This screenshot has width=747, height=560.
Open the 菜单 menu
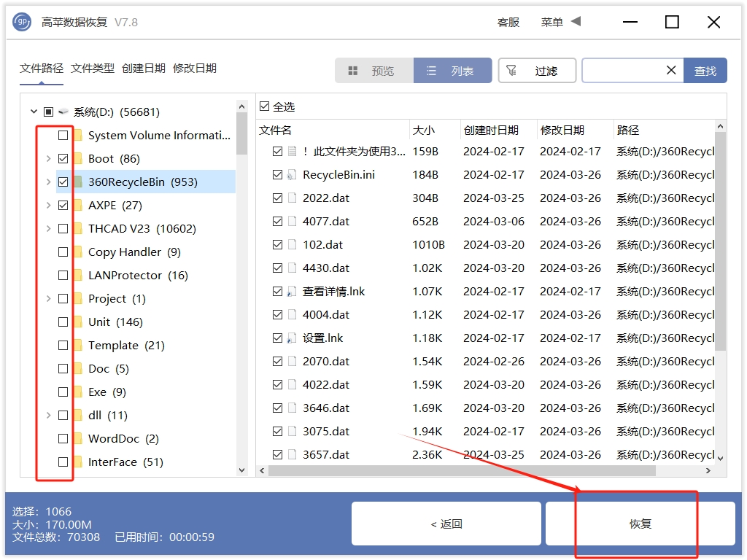click(551, 22)
